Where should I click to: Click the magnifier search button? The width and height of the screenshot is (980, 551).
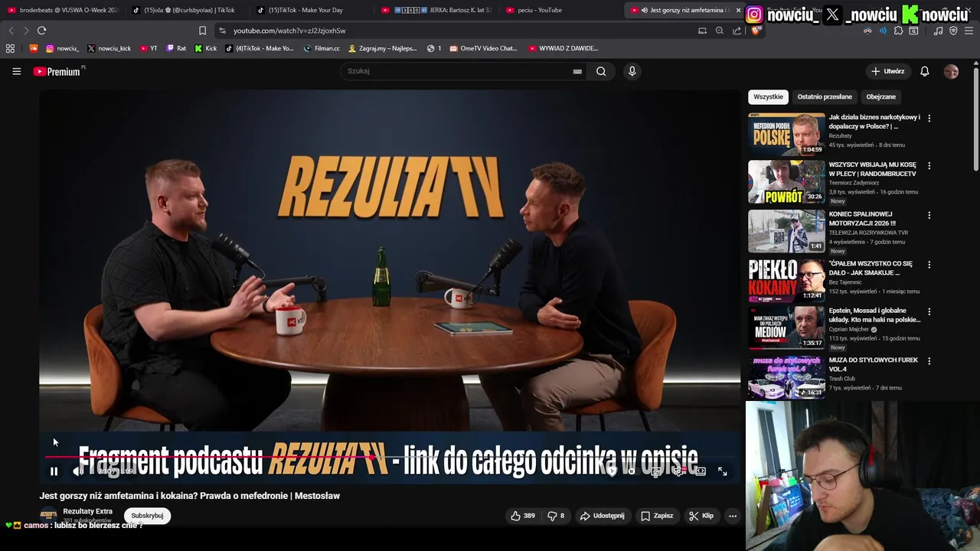tap(601, 71)
